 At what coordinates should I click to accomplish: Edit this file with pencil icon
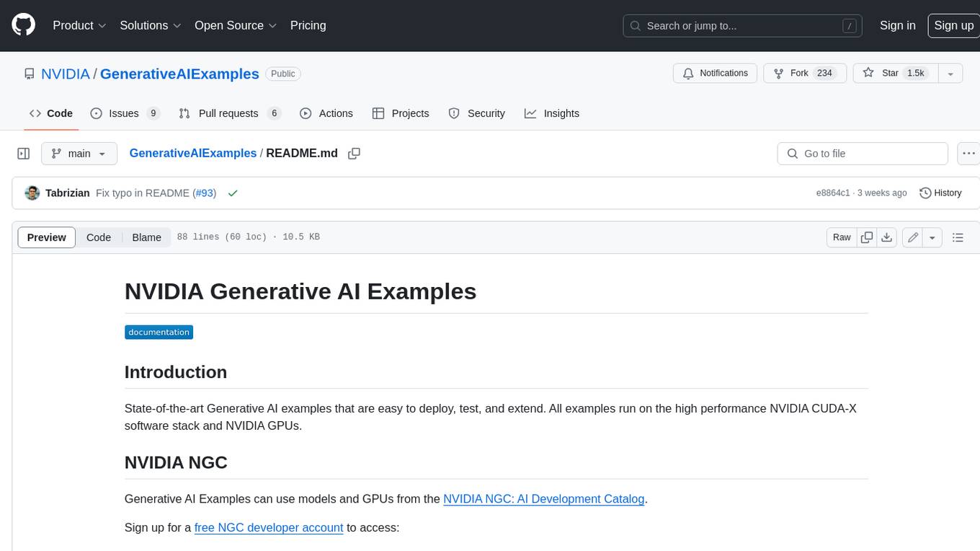(913, 237)
